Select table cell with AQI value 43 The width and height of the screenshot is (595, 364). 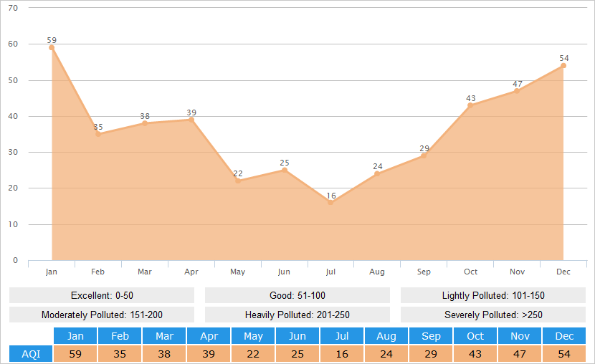(475, 354)
